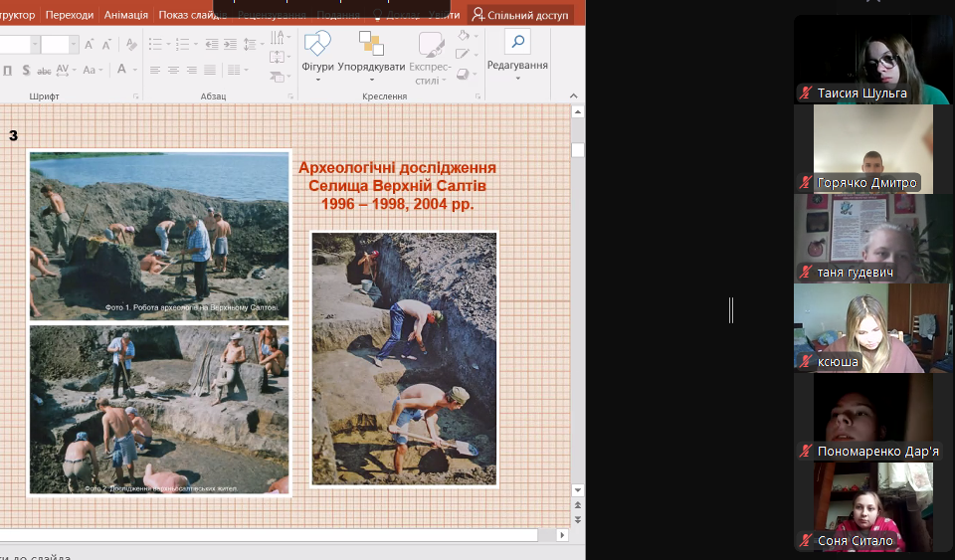Increase the paragraph indent level

[x=230, y=44]
